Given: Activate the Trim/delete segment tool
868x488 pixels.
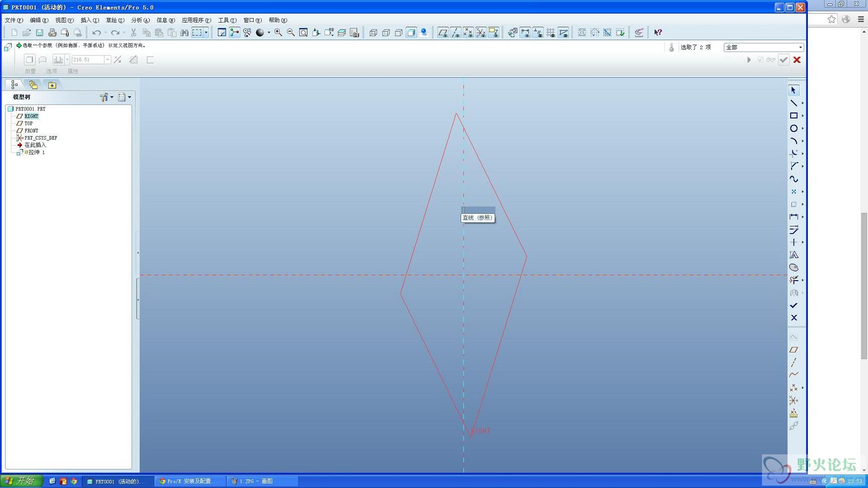Looking at the screenshot, I should point(794,280).
